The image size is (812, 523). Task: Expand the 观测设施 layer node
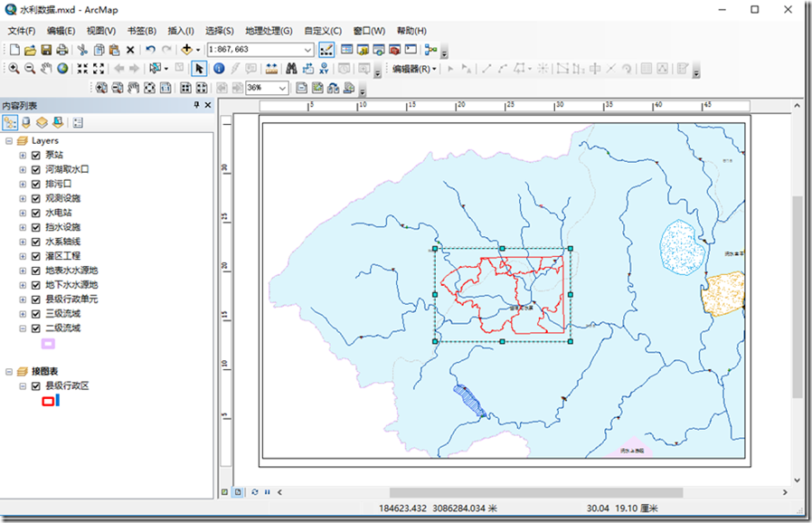click(23, 198)
